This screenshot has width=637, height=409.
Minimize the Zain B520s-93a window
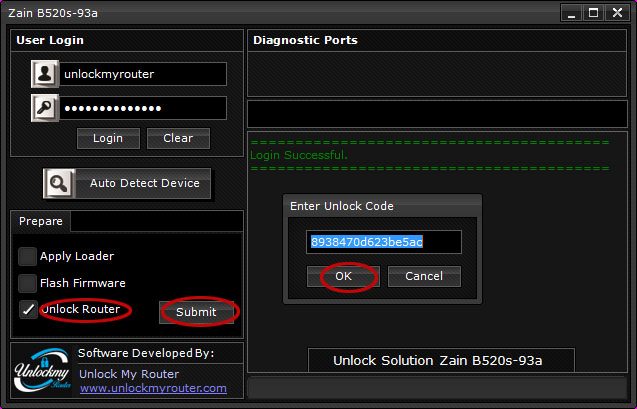coord(571,13)
